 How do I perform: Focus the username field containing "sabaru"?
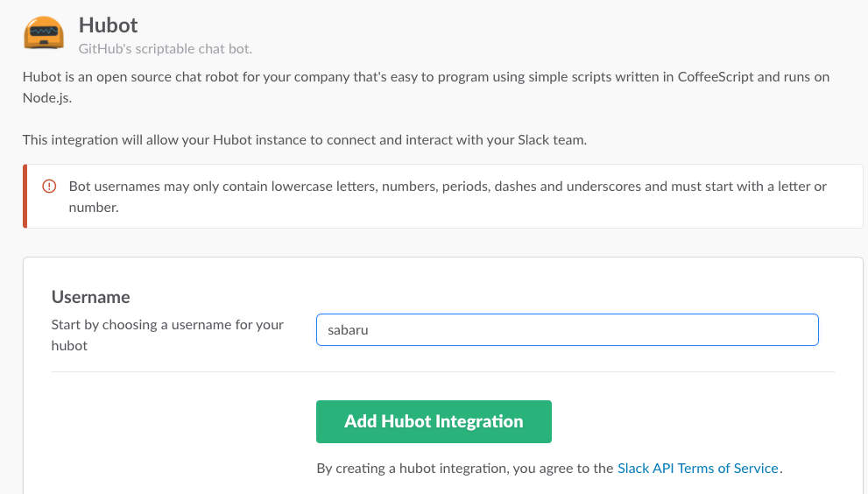click(x=567, y=330)
